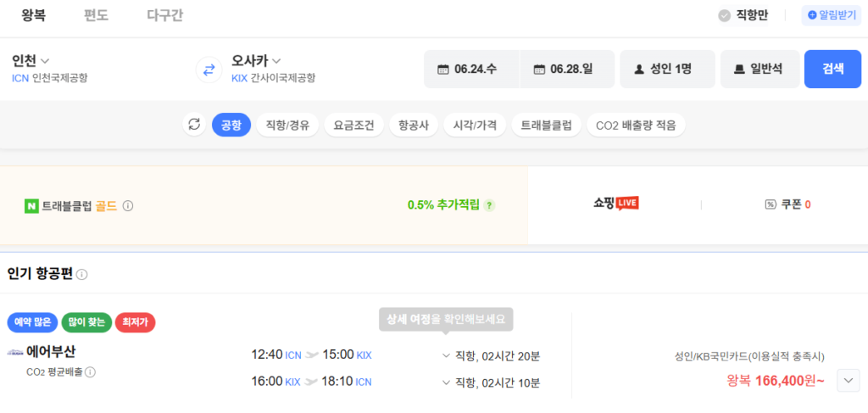Toggle the 공항 filter chip
The image size is (868, 413).
(x=231, y=126)
